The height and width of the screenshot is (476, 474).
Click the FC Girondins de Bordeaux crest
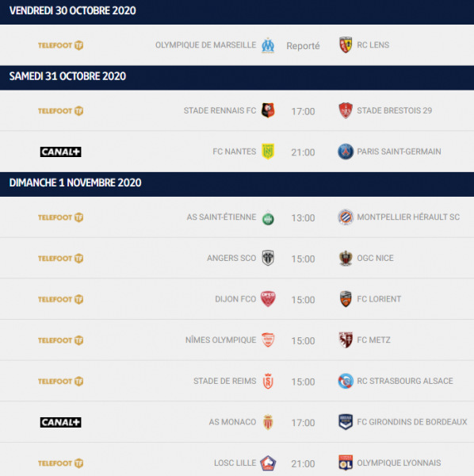tap(346, 422)
